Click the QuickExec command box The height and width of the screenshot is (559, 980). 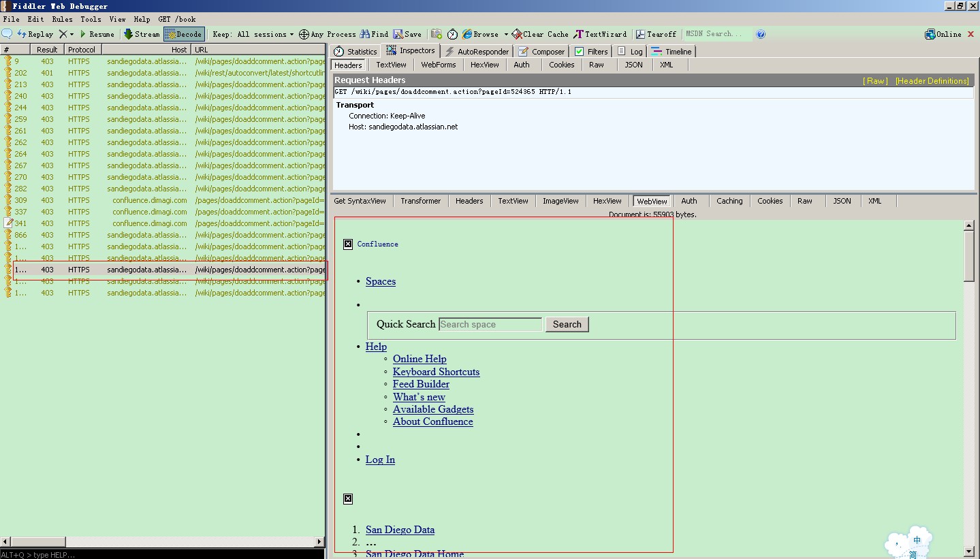coord(162,554)
